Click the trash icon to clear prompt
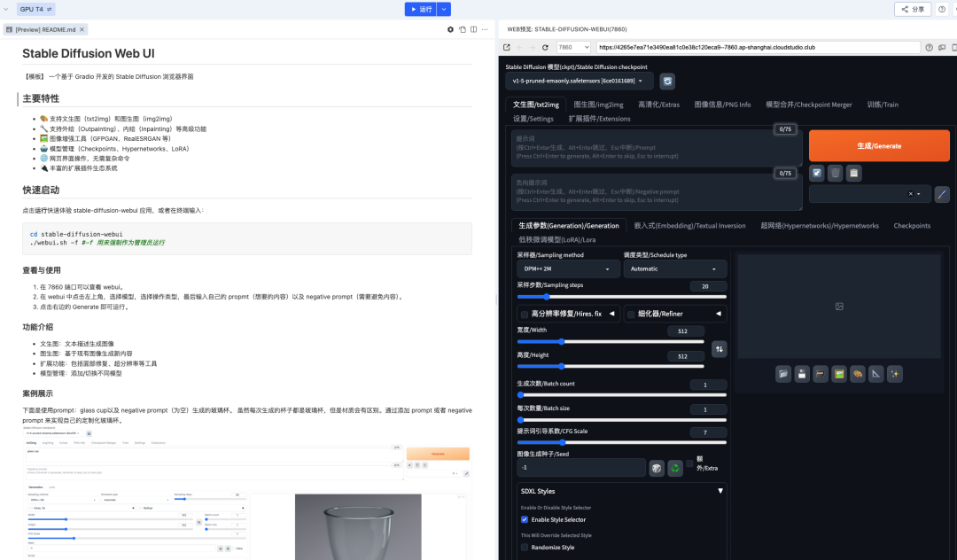Image resolution: width=957 pixels, height=560 pixels. tap(834, 173)
